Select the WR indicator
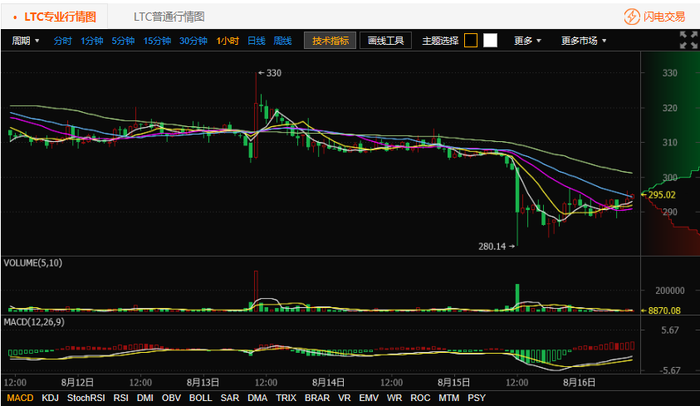700x406 pixels. point(394,398)
